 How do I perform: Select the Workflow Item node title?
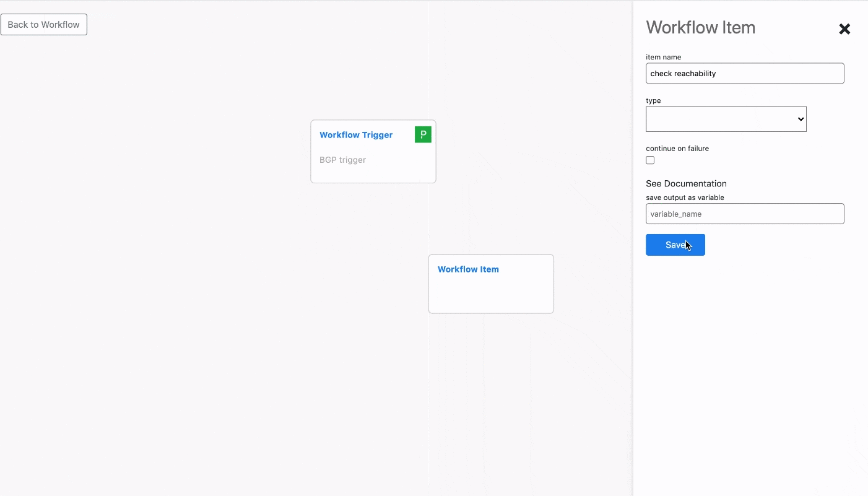click(468, 269)
